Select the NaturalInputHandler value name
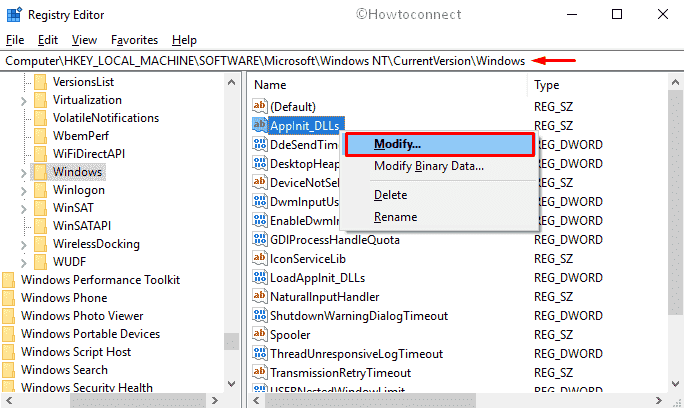The width and height of the screenshot is (684, 408). 325,297
